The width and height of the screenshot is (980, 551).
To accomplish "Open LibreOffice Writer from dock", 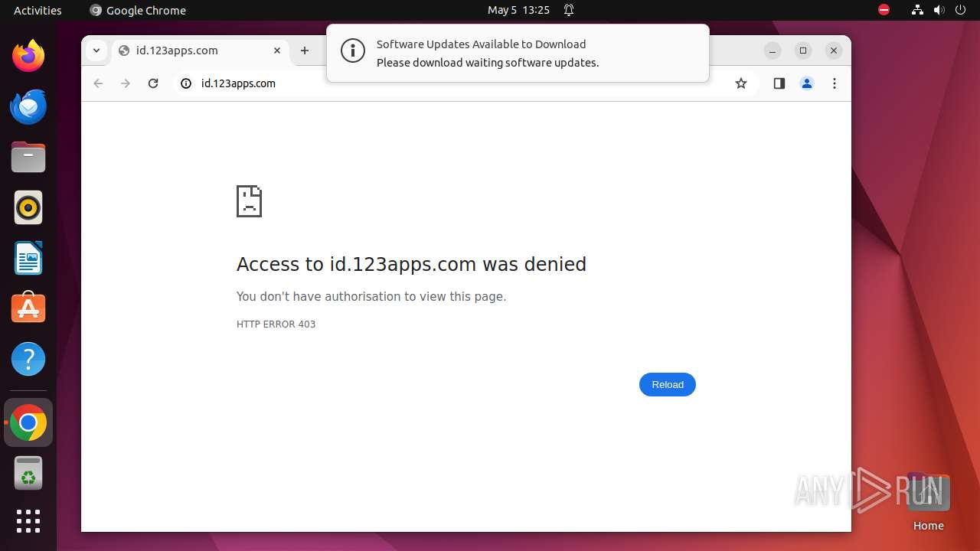I will (x=28, y=258).
